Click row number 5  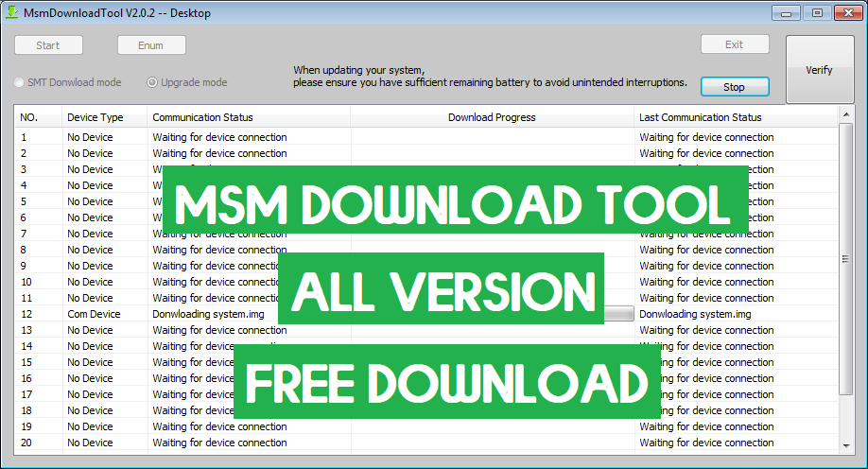pyautogui.click(x=24, y=201)
